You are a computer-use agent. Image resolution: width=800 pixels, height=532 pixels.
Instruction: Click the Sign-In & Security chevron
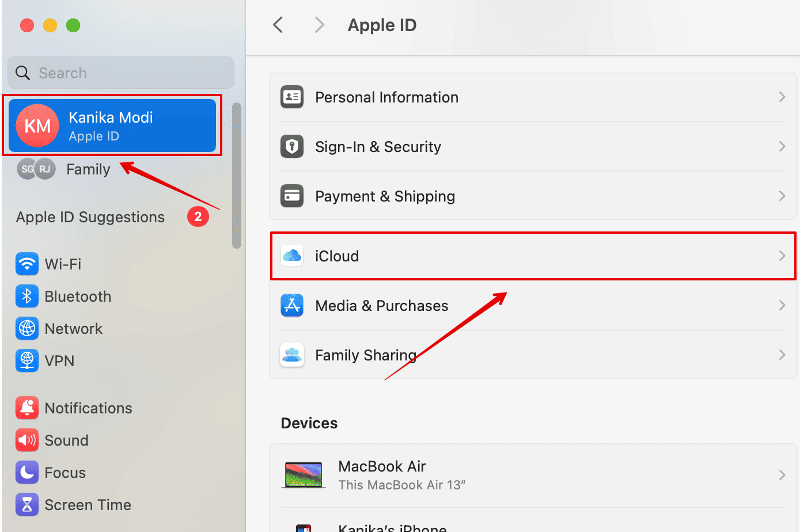(x=782, y=147)
